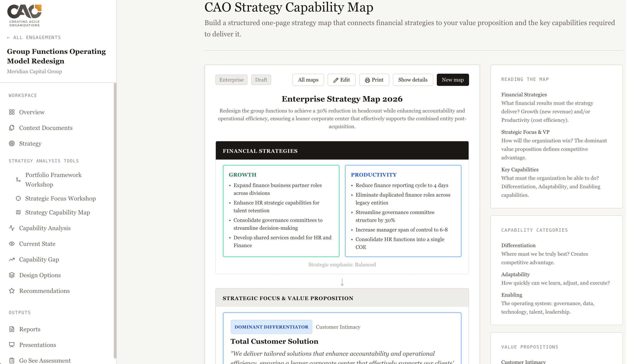Click 'Develop shared services model' bullet

[x=282, y=241]
